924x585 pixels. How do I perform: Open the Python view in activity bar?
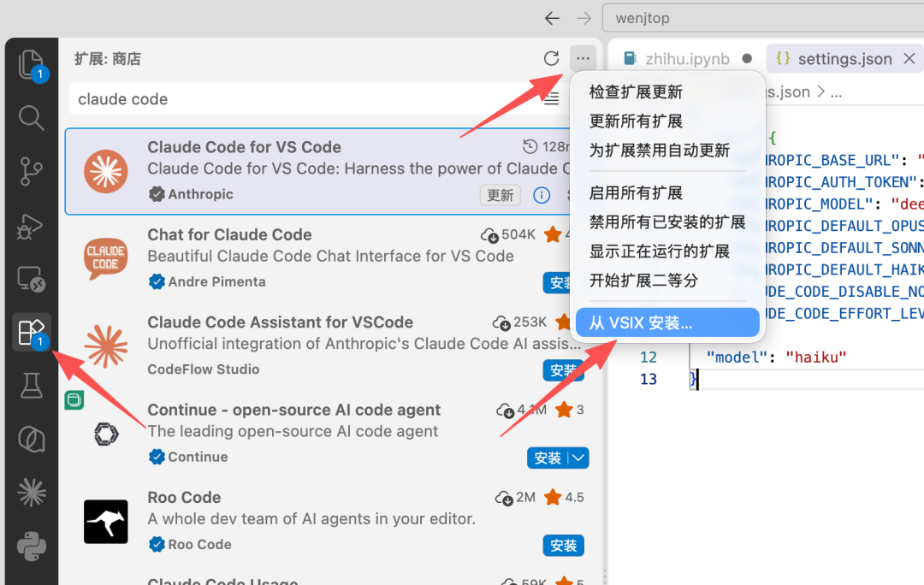[x=31, y=547]
